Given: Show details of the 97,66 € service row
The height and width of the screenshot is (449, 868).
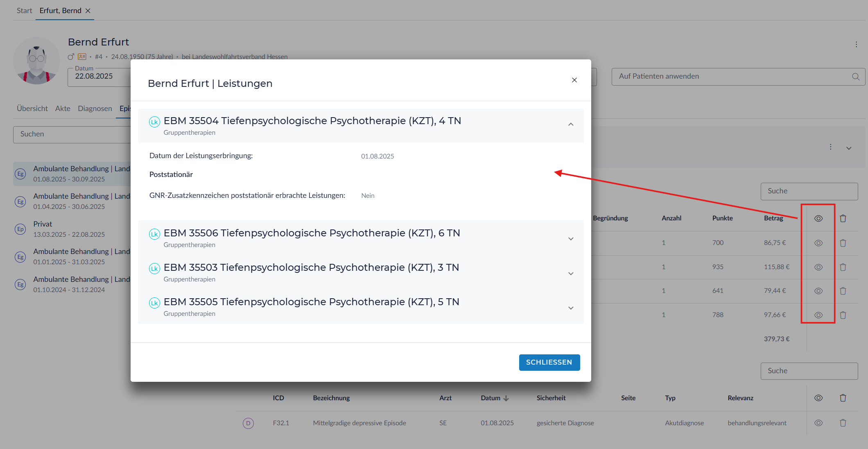Looking at the screenshot, I should pyautogui.click(x=818, y=315).
